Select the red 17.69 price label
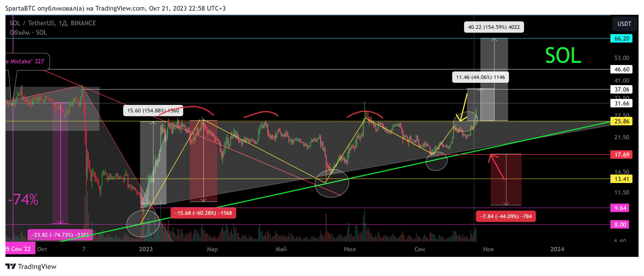Viewport: 644px width, 276px height. click(x=621, y=154)
